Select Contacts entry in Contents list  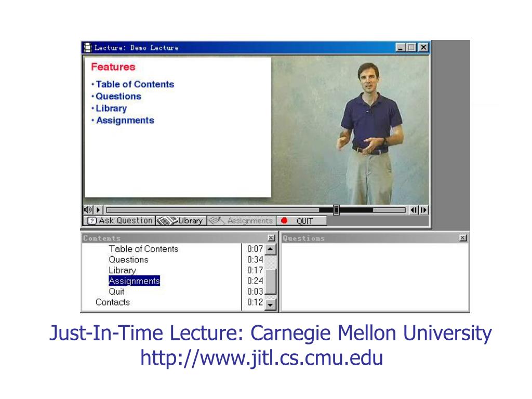click(x=113, y=302)
